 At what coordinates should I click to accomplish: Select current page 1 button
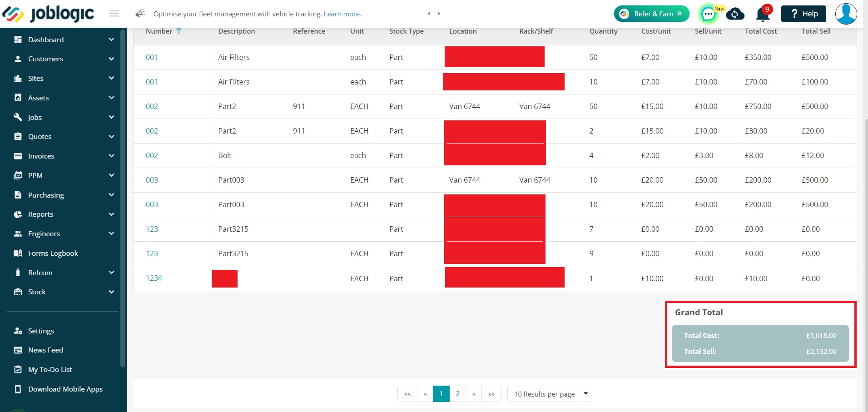point(441,394)
